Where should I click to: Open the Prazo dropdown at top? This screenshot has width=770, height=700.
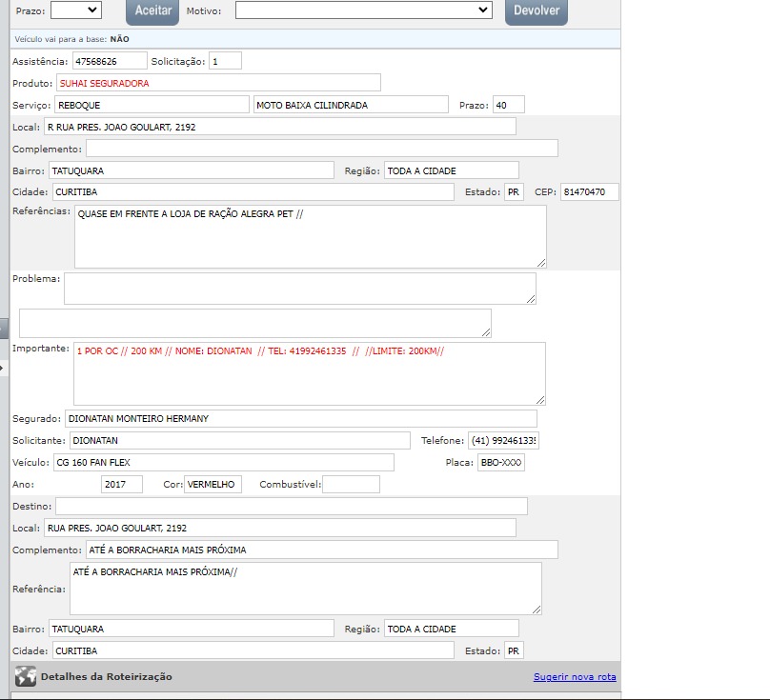point(76,10)
